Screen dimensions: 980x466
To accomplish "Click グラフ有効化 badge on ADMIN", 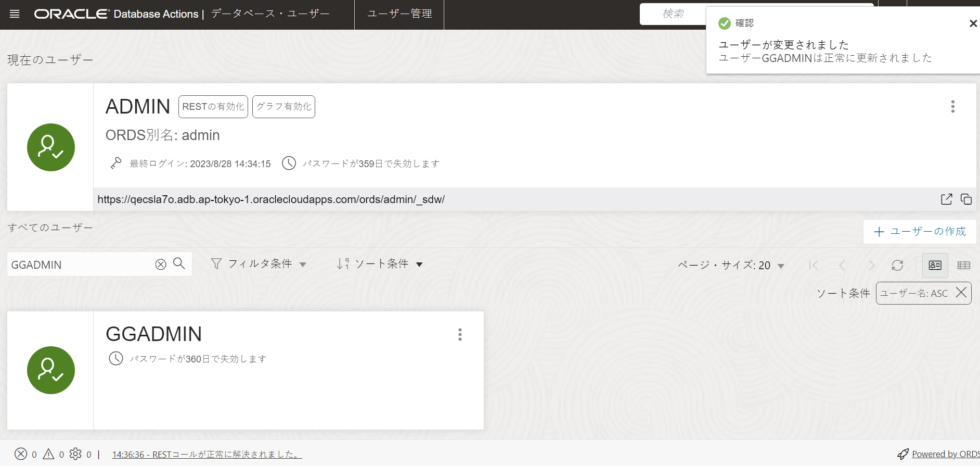I will pos(283,107).
